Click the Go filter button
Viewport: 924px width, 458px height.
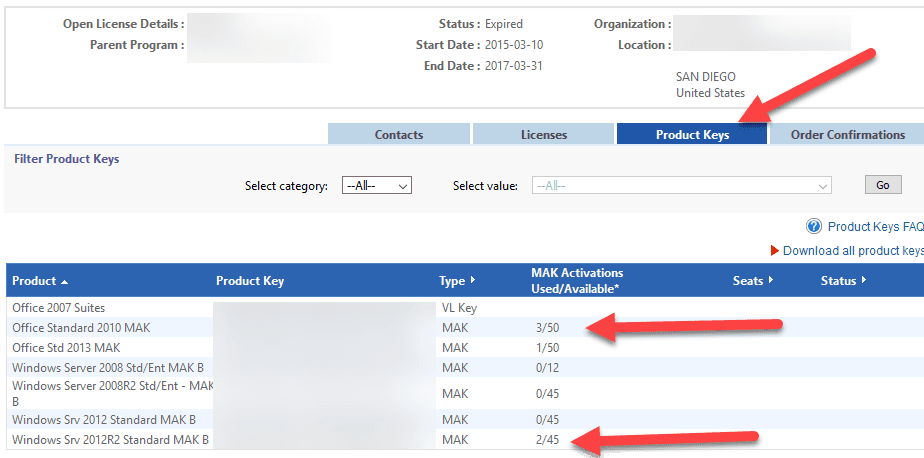pos(883,185)
